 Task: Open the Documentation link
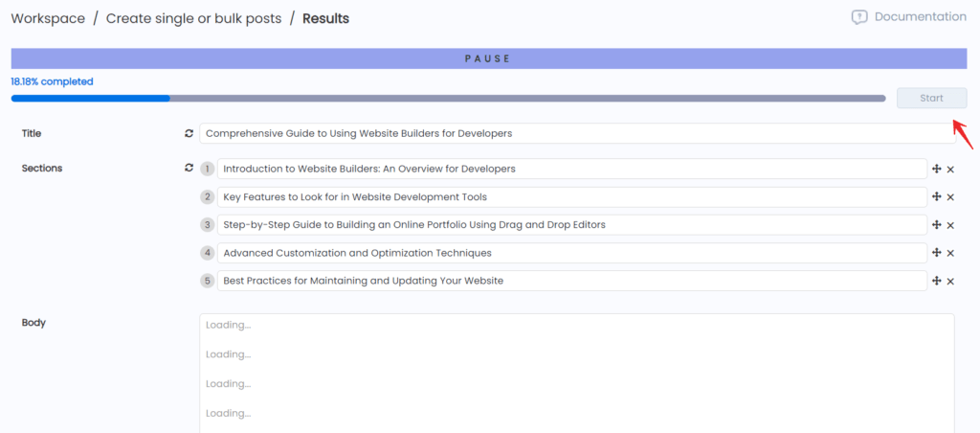tap(920, 17)
